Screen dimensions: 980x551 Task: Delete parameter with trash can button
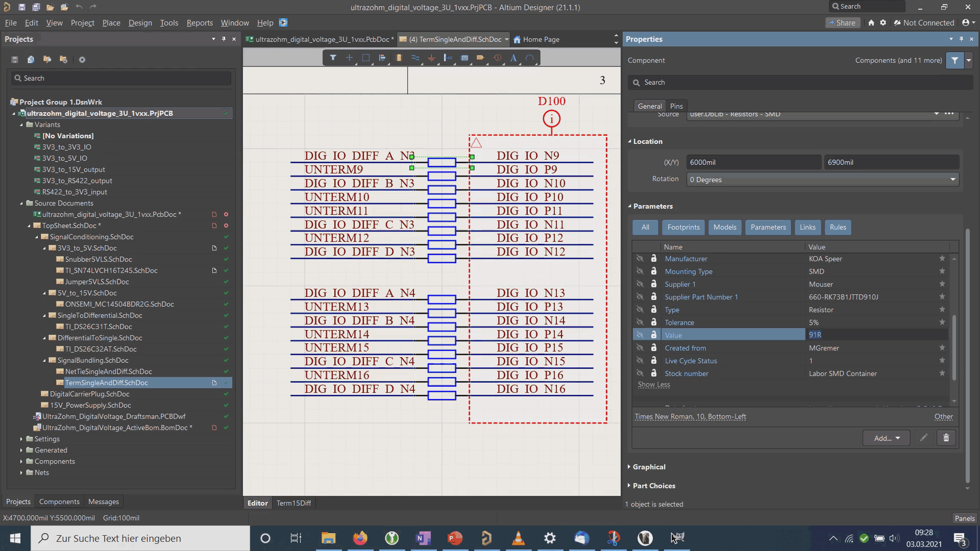pos(946,438)
